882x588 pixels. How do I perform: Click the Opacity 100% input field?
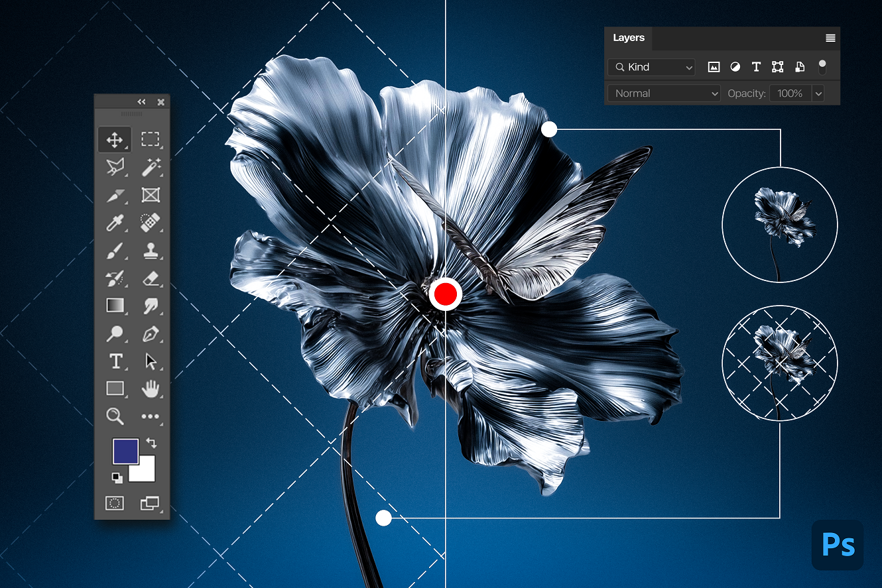790,93
